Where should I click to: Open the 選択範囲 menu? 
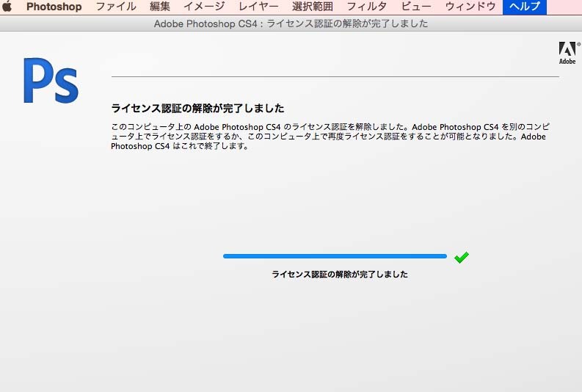tap(313, 7)
